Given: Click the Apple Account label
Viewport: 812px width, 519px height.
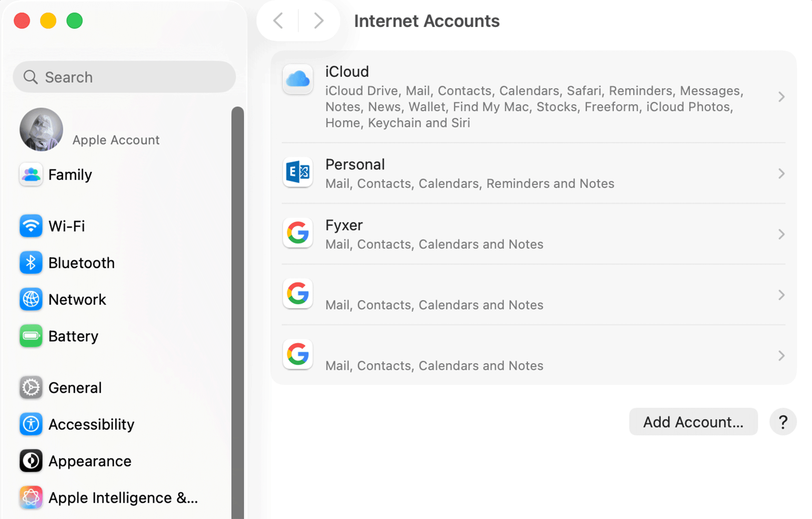Looking at the screenshot, I should click(x=116, y=140).
